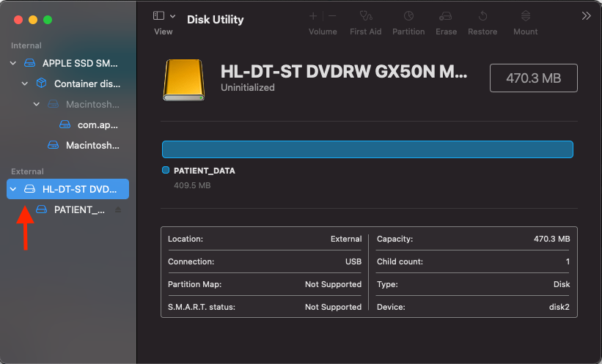Screen dimensions: 602x364
Task: Click the Partition pie chart icon
Action: tap(408, 16)
